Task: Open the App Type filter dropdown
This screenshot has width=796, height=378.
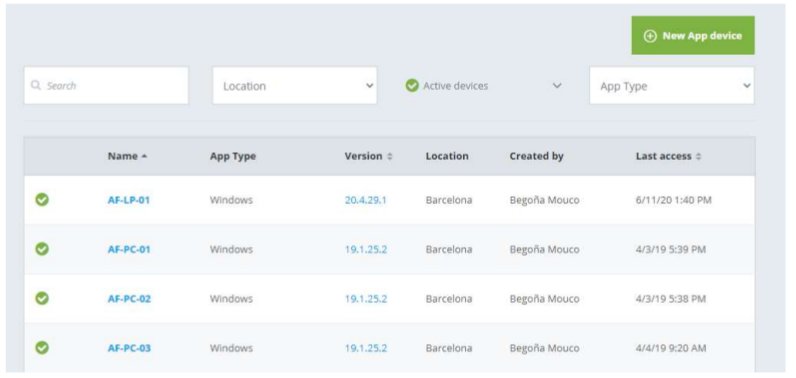Action: [x=672, y=86]
